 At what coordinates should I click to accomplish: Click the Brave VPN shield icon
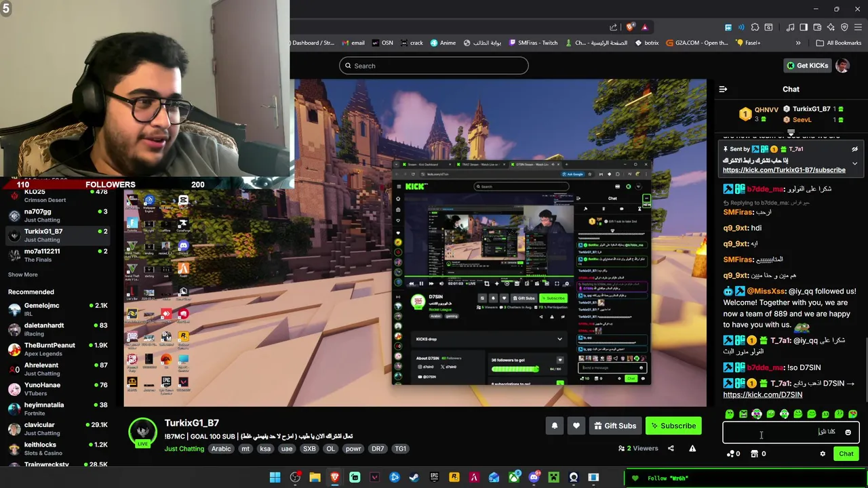tap(844, 27)
